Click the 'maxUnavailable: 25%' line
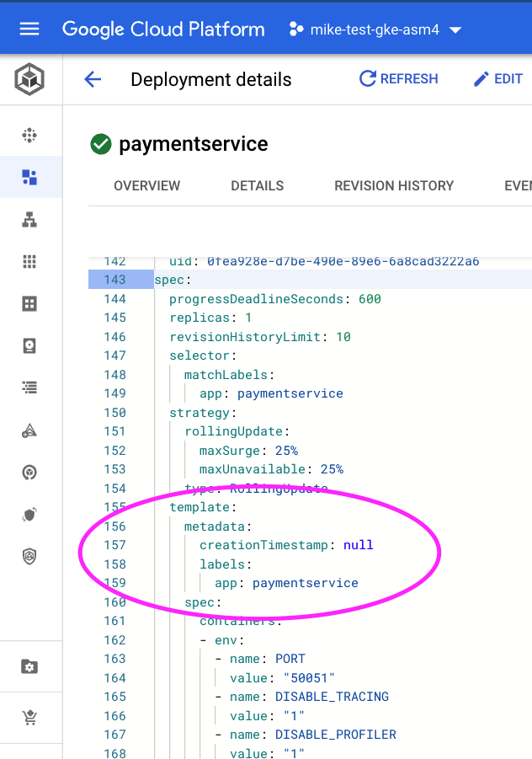 pyautogui.click(x=271, y=469)
